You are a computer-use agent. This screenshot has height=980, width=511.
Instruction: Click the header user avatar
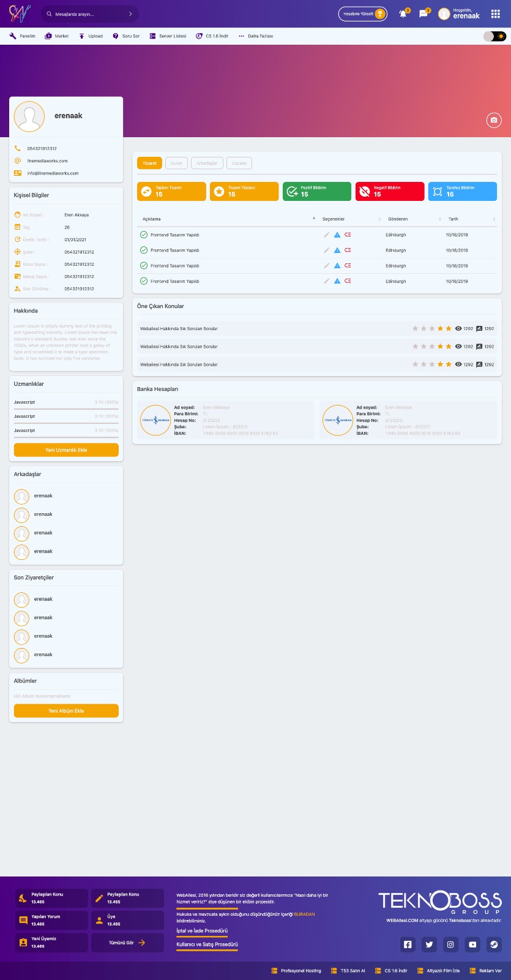(x=444, y=14)
